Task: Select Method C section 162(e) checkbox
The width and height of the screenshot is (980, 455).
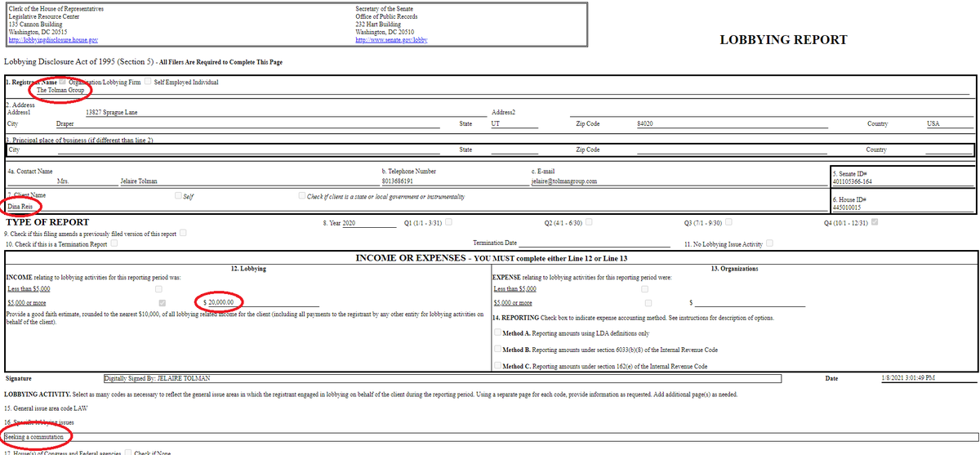Action: point(498,366)
